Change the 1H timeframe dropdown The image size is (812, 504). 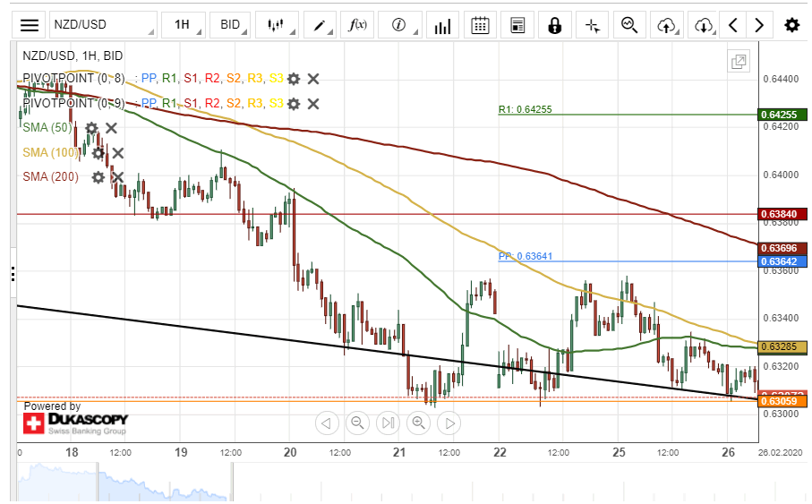coord(184,25)
